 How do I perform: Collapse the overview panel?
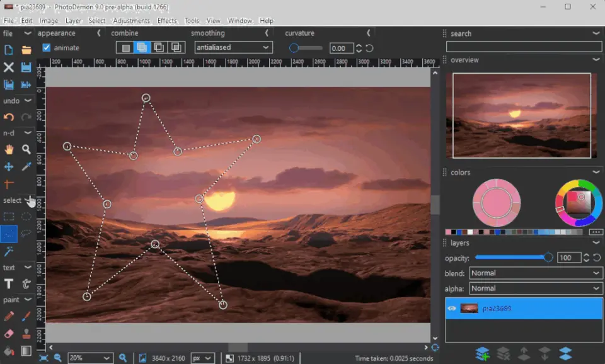click(596, 60)
